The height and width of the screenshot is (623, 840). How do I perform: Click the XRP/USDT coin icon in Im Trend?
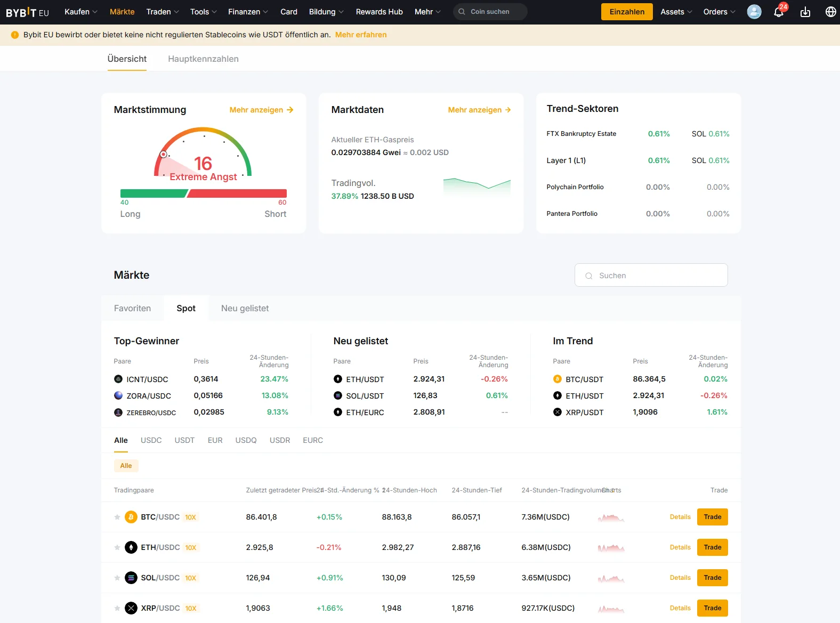[x=558, y=412]
